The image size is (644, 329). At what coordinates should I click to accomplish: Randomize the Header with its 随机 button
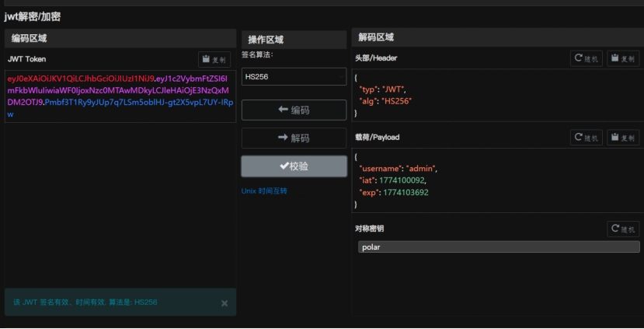tap(586, 58)
